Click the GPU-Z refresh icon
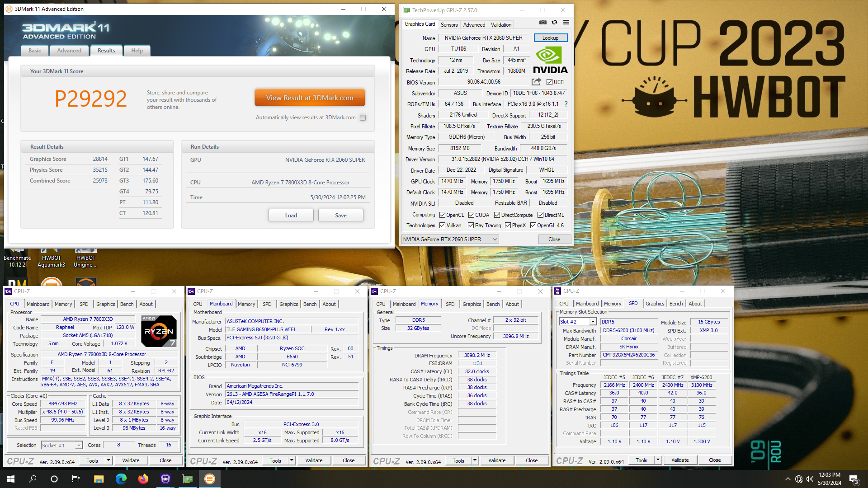Viewport: 868px width, 488px height. click(554, 22)
